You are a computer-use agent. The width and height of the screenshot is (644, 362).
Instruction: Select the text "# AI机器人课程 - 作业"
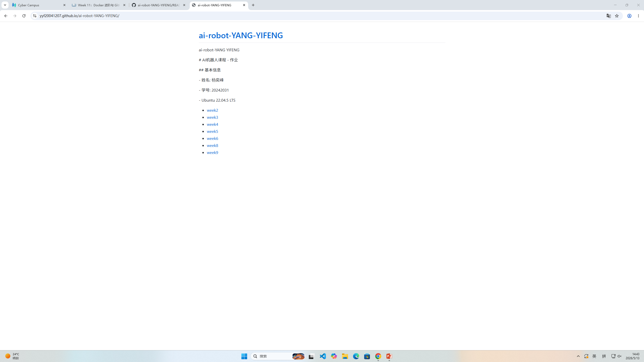[218, 60]
